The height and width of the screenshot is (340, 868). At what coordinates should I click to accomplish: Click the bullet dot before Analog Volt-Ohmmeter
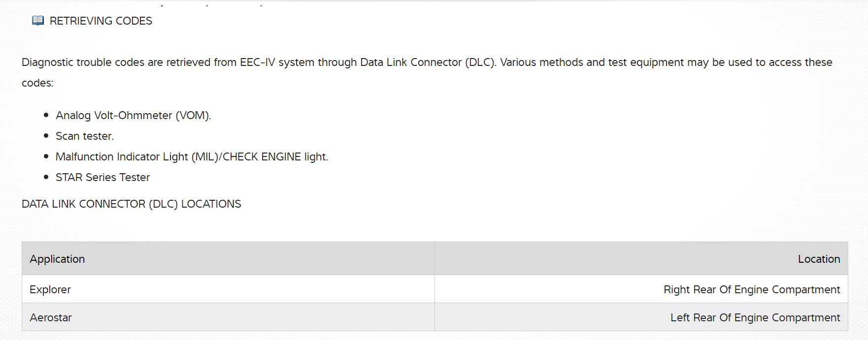tap(46, 115)
